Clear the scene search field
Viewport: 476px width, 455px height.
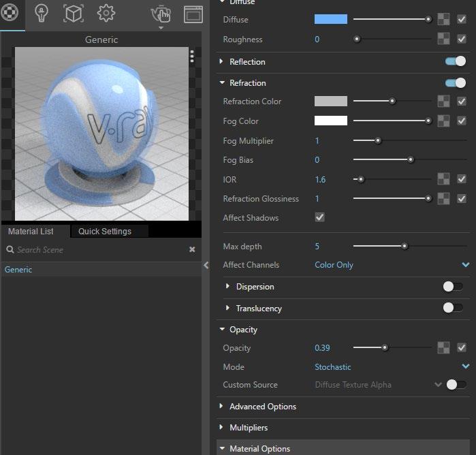[192, 250]
